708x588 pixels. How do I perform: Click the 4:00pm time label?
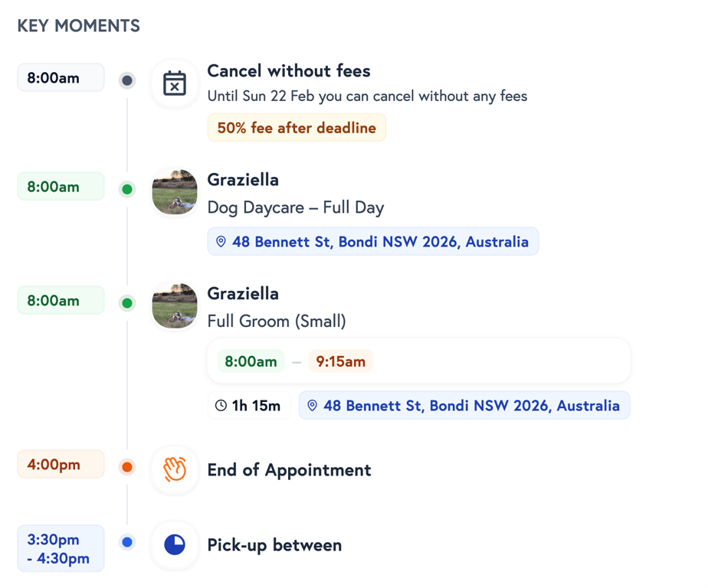[x=61, y=465]
